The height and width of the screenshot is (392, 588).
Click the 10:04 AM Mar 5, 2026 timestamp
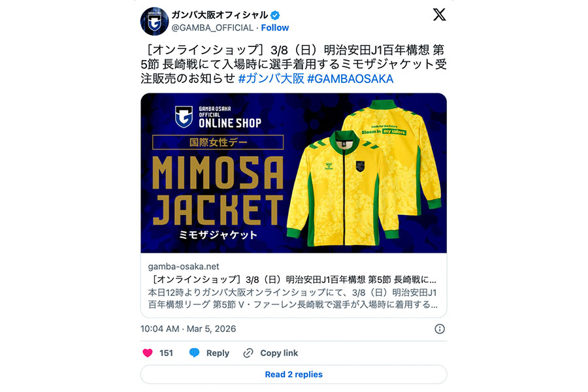188,329
